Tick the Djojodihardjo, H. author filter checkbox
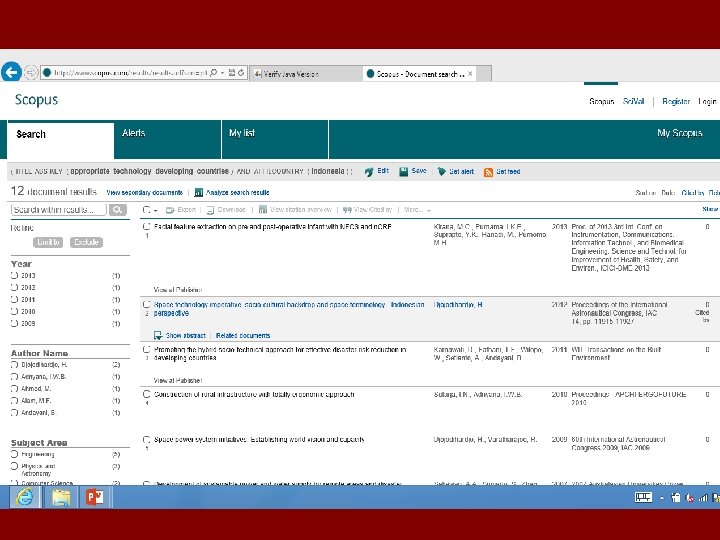Viewport: 720px width, 540px height. [14, 365]
